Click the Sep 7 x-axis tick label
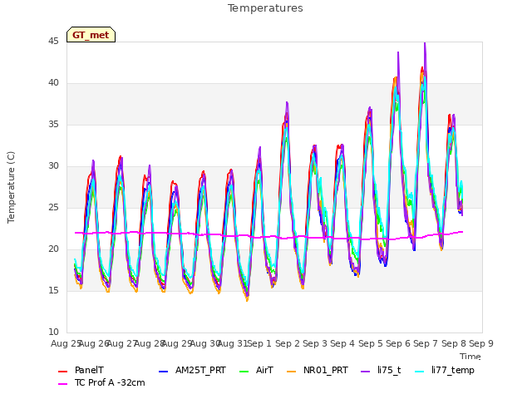Image resolution: width=532 pixels, height=399 pixels. coord(426,343)
